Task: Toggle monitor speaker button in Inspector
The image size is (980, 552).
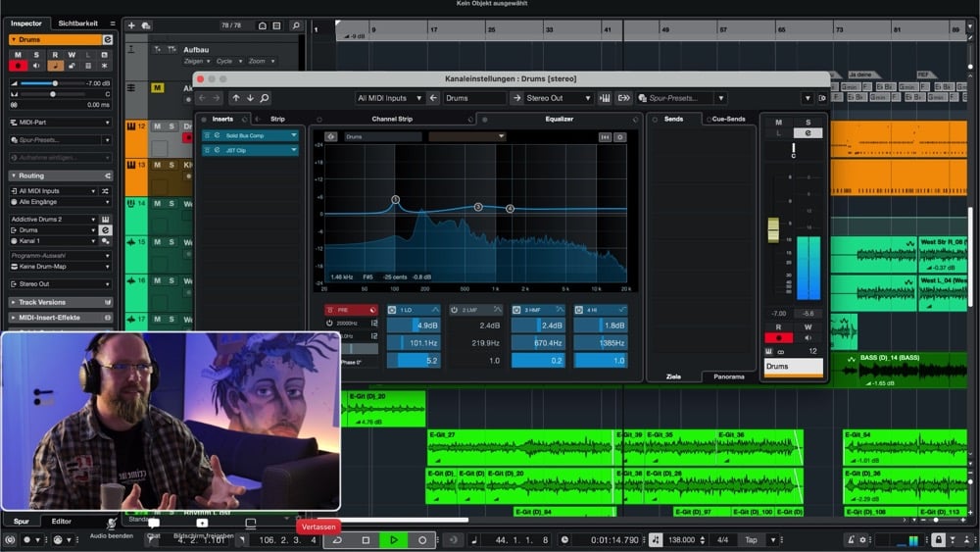Action: click(36, 66)
